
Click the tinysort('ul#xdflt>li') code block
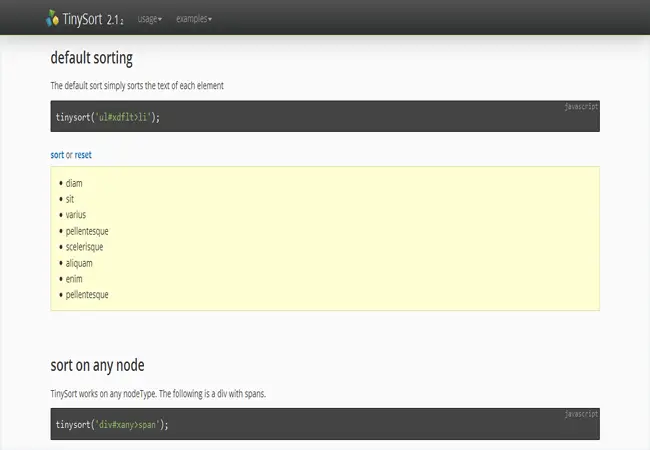(x=325, y=116)
